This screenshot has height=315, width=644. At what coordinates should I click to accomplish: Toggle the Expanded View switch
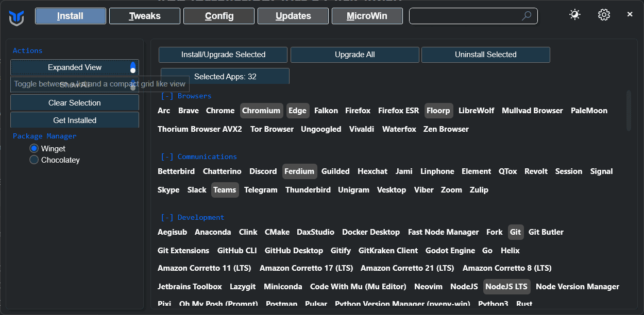[x=132, y=67]
